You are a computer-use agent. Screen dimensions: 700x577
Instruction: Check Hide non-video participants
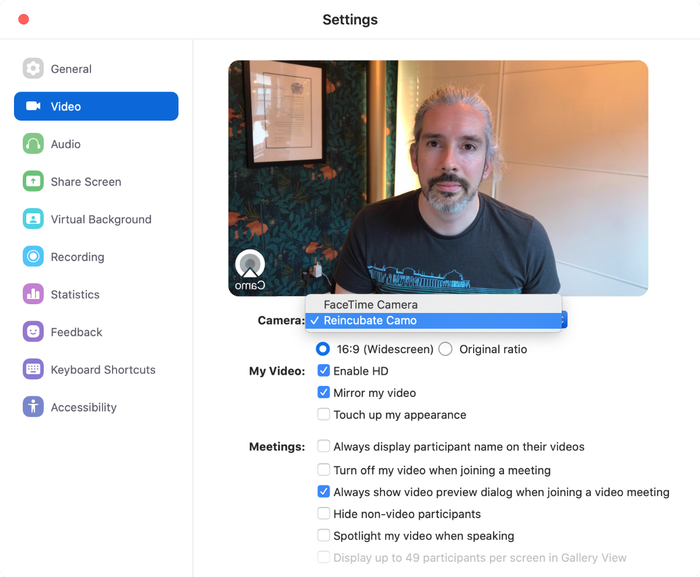324,513
